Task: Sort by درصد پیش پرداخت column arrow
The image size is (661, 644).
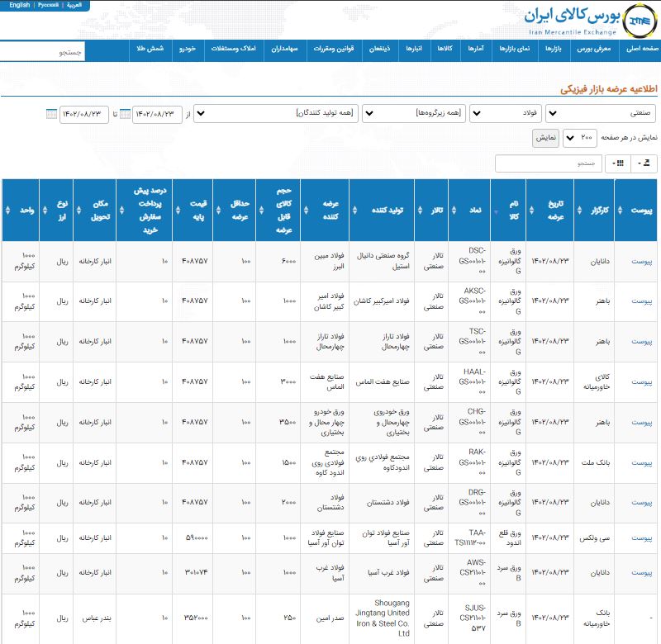Action: [121, 210]
